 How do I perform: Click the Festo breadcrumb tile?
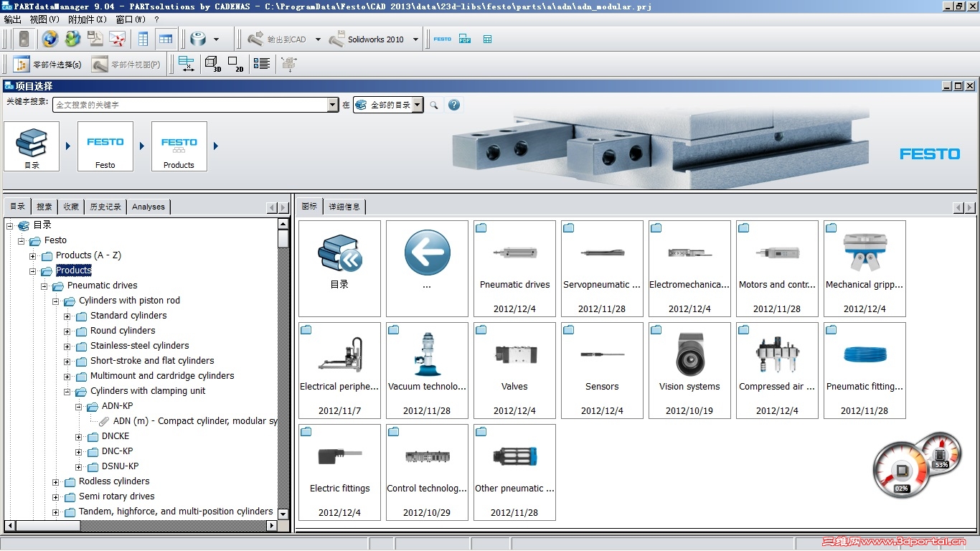[105, 146]
